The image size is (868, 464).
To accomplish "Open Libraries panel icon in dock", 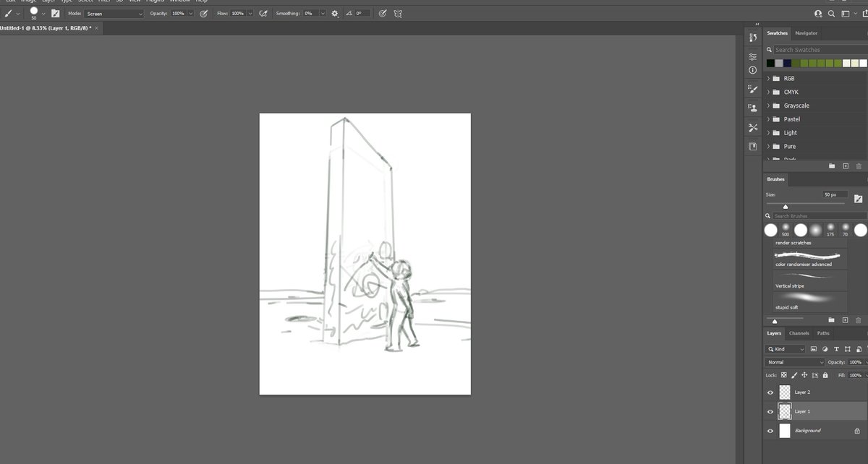I will [x=752, y=146].
